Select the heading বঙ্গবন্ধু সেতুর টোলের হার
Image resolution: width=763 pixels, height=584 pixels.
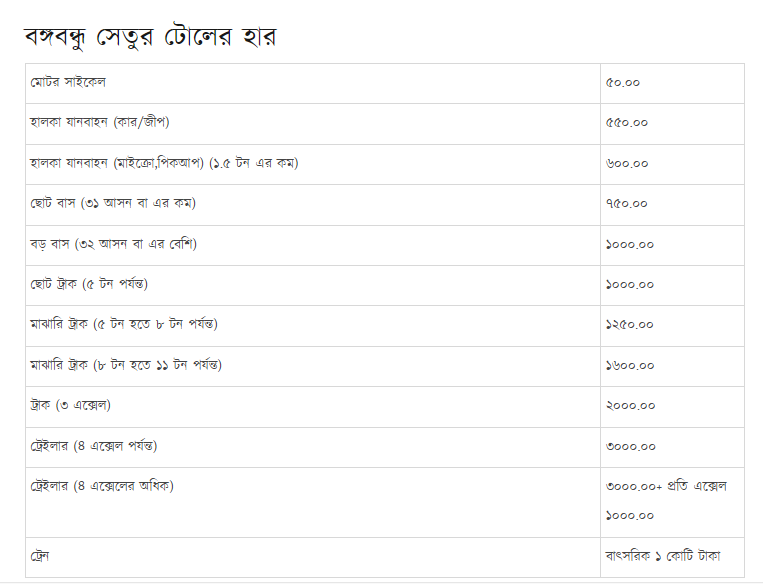[x=150, y=37]
